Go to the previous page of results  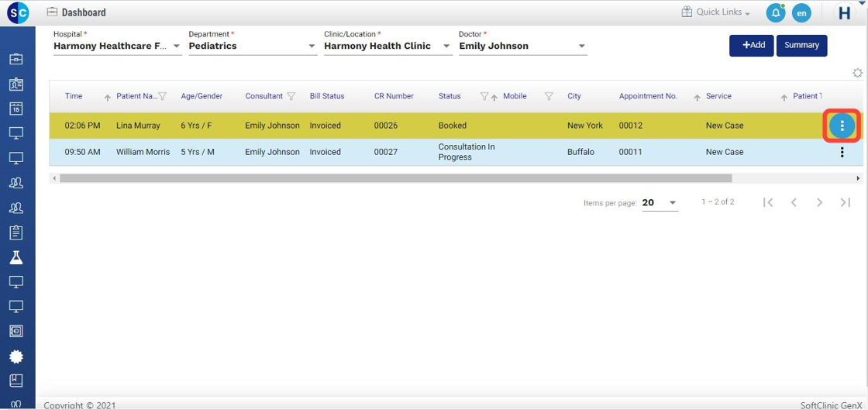point(794,202)
